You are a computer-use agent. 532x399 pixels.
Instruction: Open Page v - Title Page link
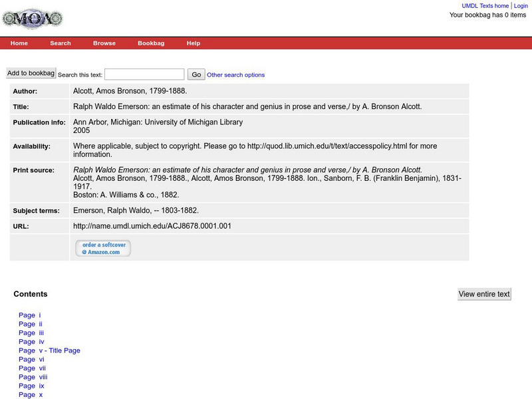(x=49, y=350)
